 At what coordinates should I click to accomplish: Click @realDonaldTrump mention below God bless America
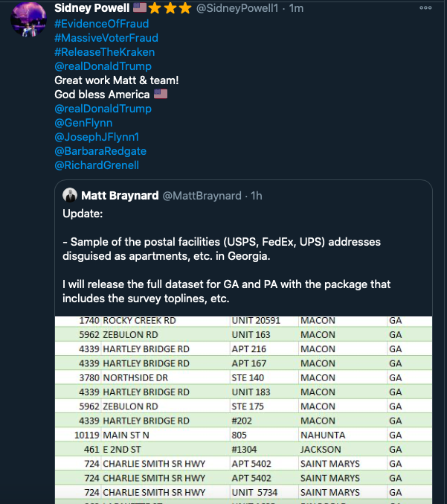(x=103, y=109)
